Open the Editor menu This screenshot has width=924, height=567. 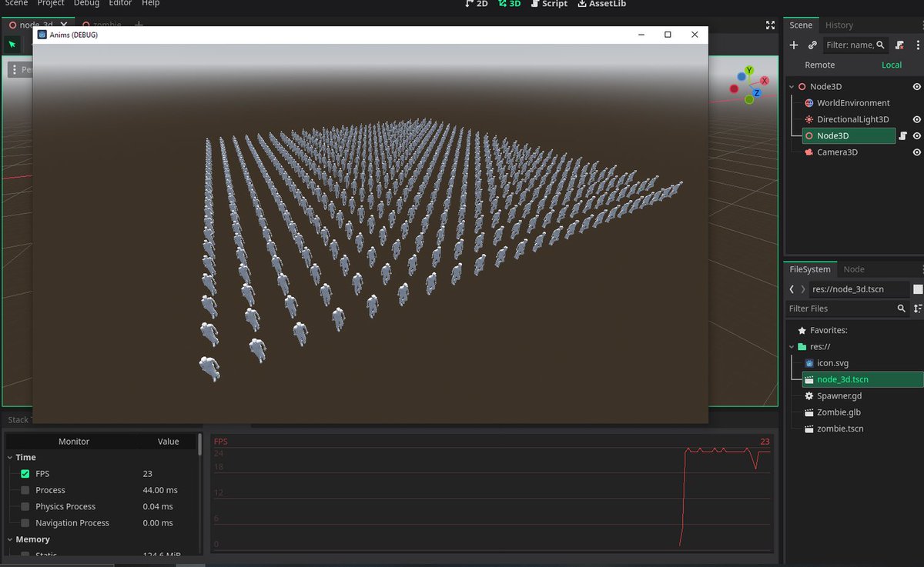(x=120, y=3)
